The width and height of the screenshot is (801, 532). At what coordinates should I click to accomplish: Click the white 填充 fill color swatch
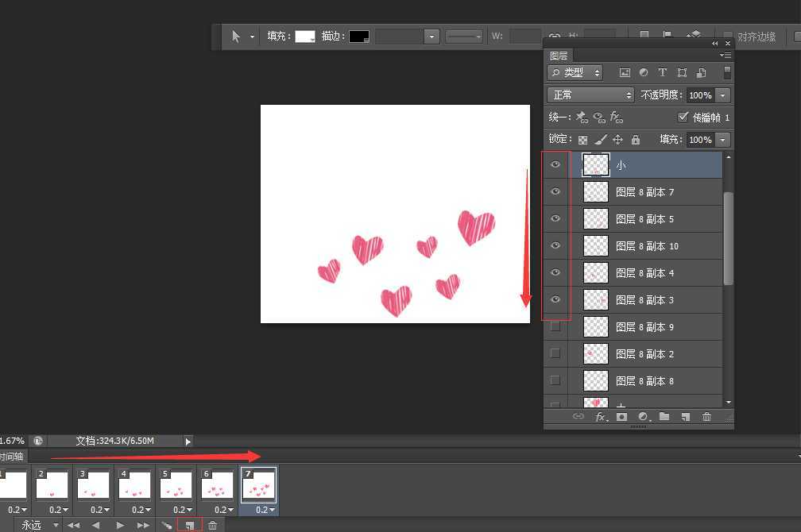coord(305,37)
